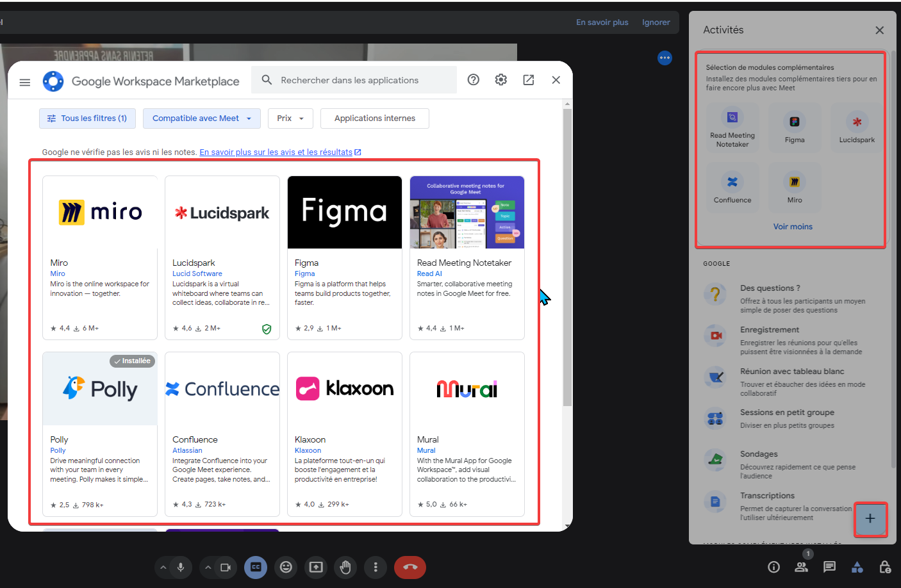Toggle the microphone button

(181, 568)
